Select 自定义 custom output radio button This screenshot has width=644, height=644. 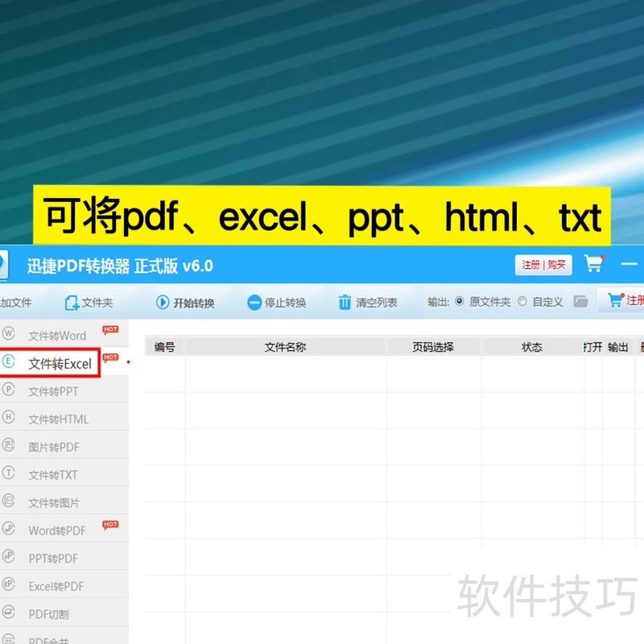[522, 301]
